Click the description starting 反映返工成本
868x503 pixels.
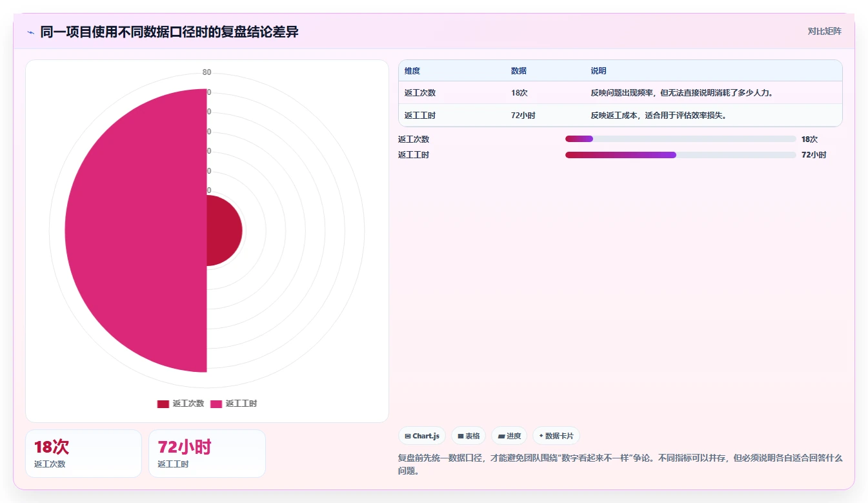click(659, 116)
